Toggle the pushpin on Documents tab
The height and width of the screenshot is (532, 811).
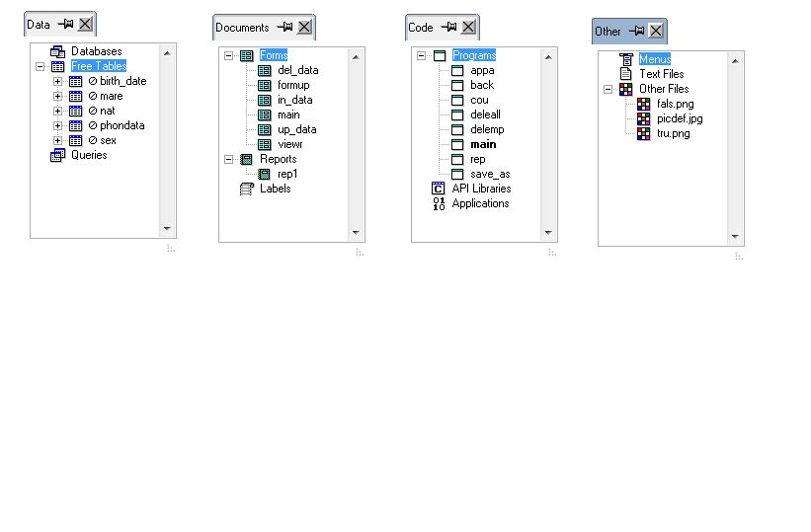[285, 27]
